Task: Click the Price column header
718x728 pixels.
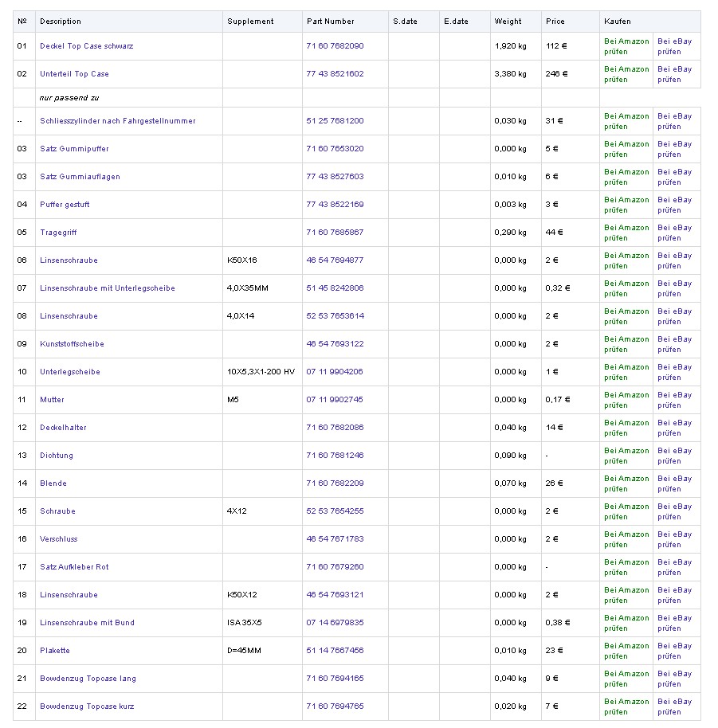Action: 555,22
